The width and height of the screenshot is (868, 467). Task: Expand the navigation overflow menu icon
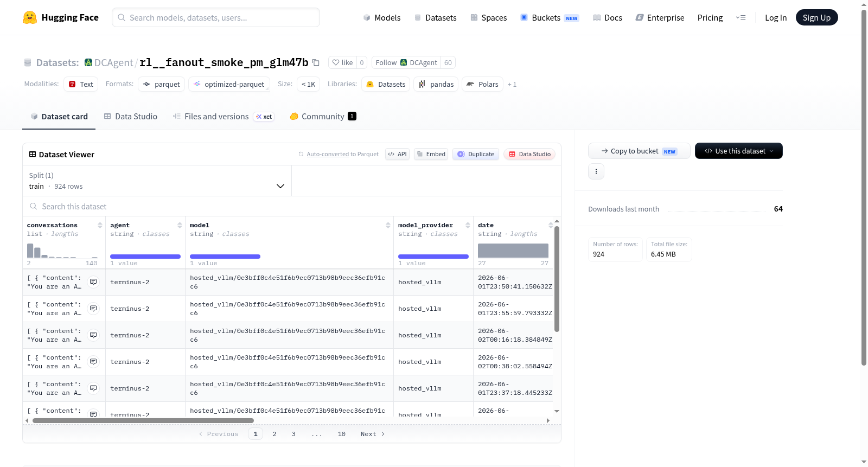coord(741,18)
